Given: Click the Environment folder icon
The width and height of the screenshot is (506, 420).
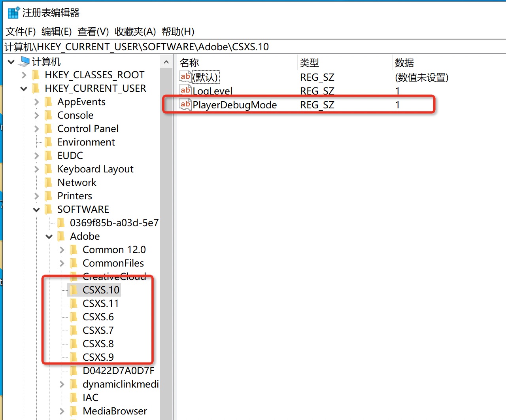Looking at the screenshot, I should [49, 142].
